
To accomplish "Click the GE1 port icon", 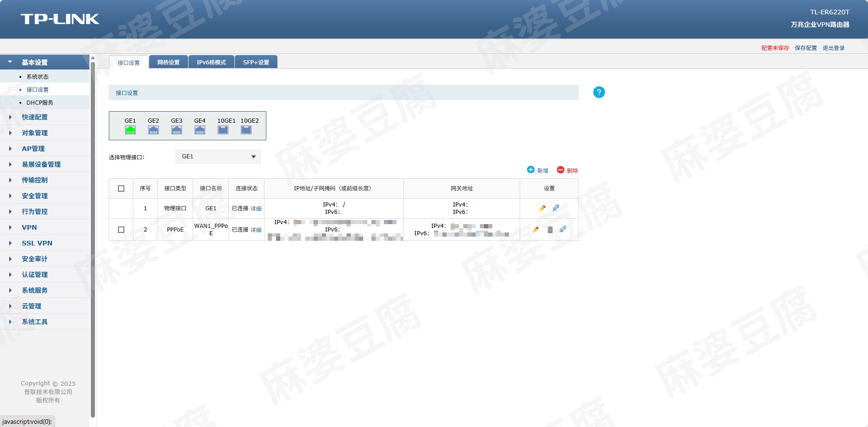I will 130,130.
